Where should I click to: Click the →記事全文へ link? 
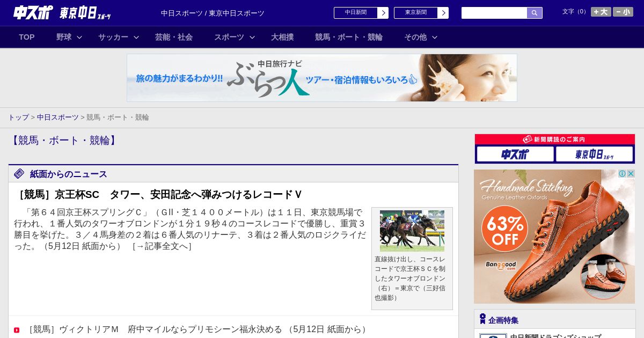(162, 246)
